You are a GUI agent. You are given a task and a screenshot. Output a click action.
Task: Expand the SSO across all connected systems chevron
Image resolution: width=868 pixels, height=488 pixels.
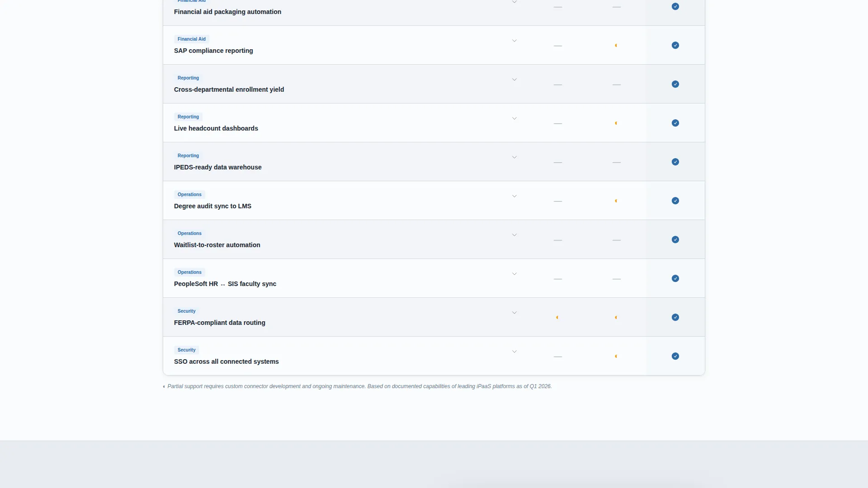tap(514, 352)
